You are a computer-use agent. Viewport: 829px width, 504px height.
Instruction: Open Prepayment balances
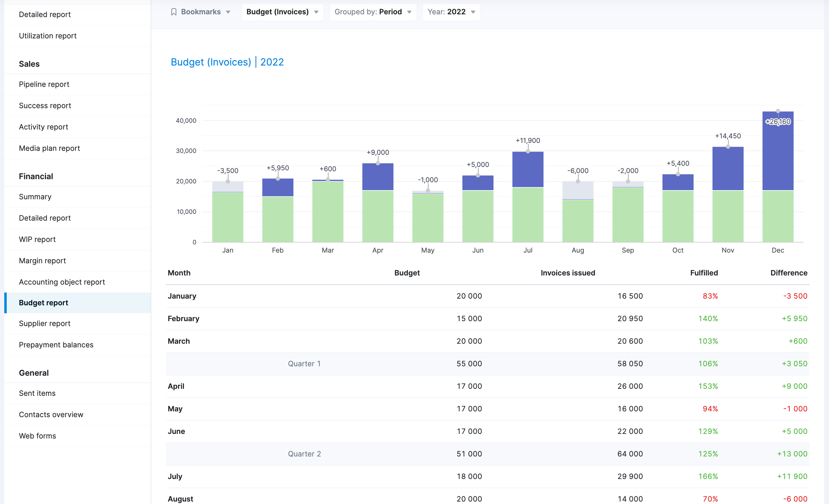(x=56, y=345)
